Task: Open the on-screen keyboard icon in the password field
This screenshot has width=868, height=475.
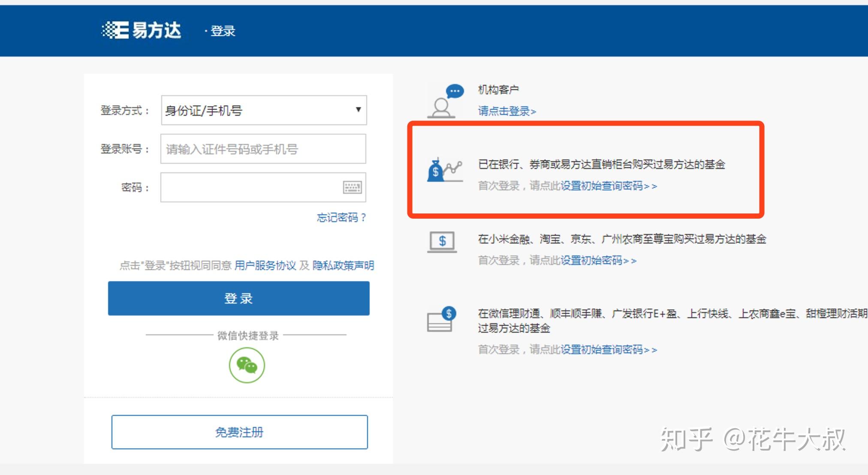Action: 352,187
